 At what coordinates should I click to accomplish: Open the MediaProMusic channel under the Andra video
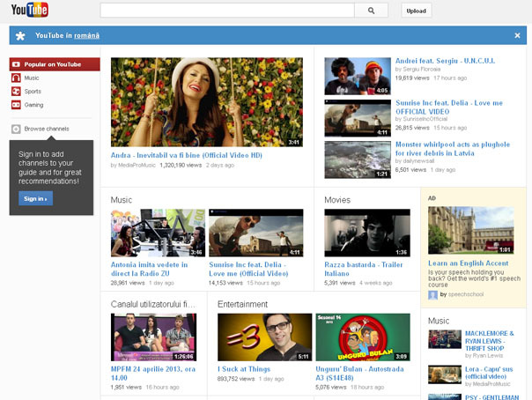pyautogui.click(x=137, y=166)
